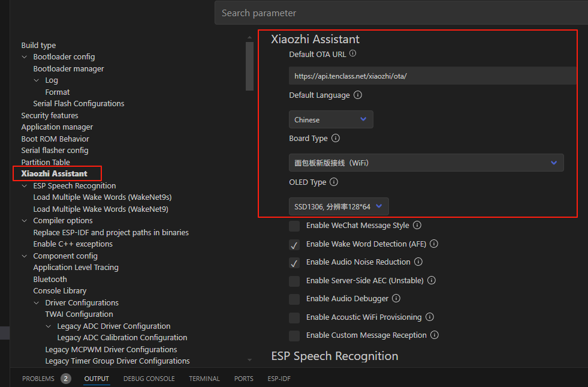Collapse the Bootloader config tree node
The width and height of the screenshot is (588, 387).
25,57
